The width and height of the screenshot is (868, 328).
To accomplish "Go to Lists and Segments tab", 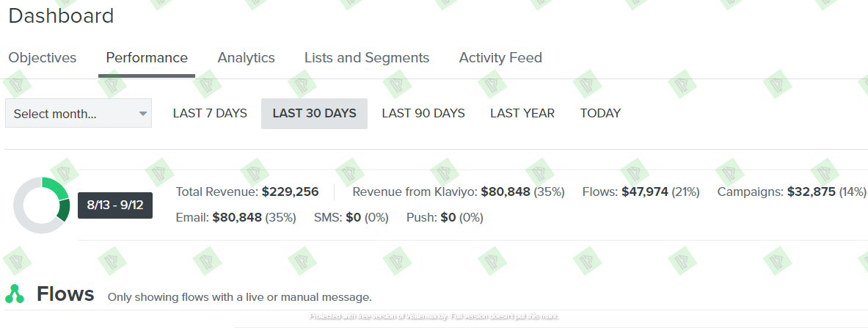I will click(x=367, y=58).
